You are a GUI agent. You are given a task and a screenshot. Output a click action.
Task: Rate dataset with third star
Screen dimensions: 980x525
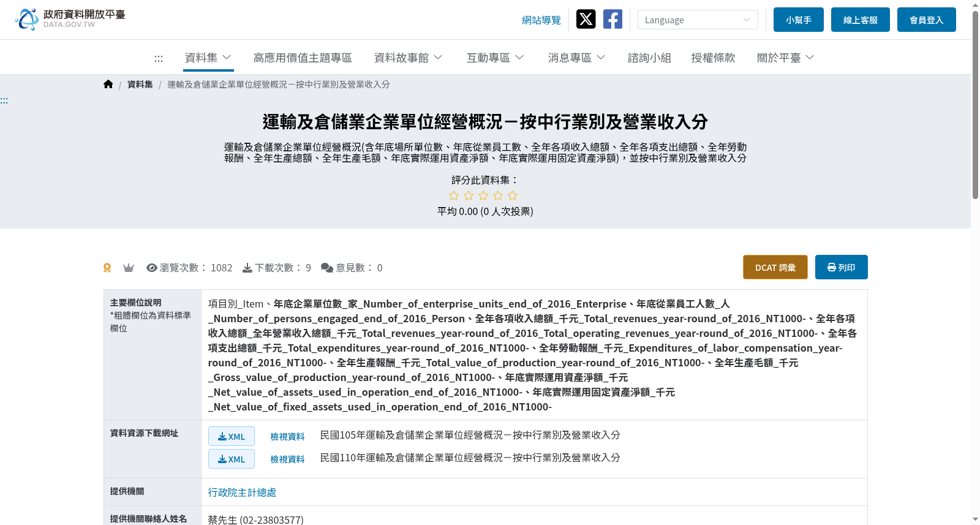[x=483, y=195]
